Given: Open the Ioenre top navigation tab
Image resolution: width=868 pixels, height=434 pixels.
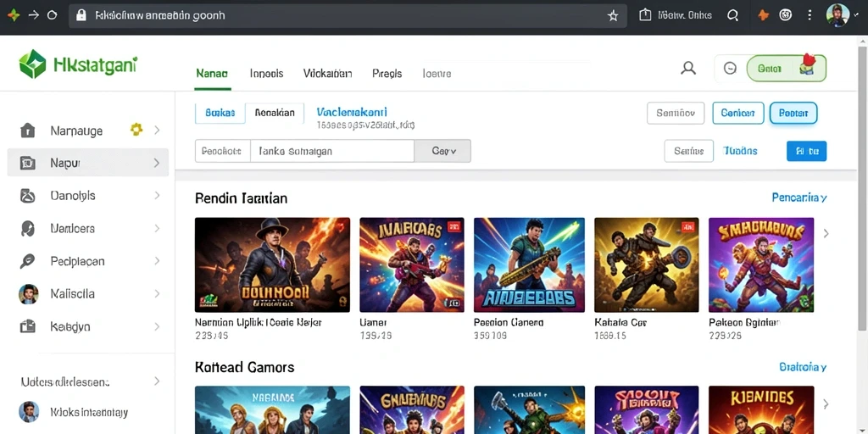Looking at the screenshot, I should pyautogui.click(x=437, y=73).
